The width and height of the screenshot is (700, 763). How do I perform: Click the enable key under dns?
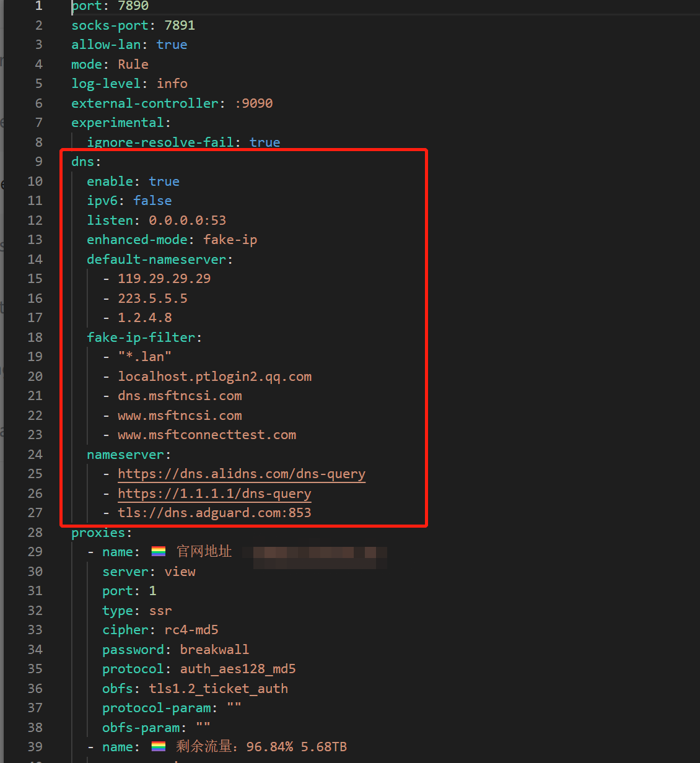(x=110, y=181)
